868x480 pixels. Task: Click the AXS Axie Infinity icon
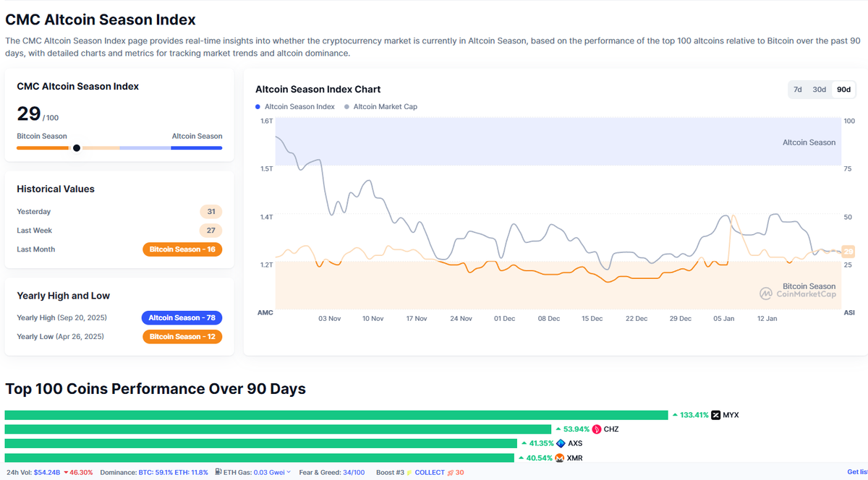[559, 443]
